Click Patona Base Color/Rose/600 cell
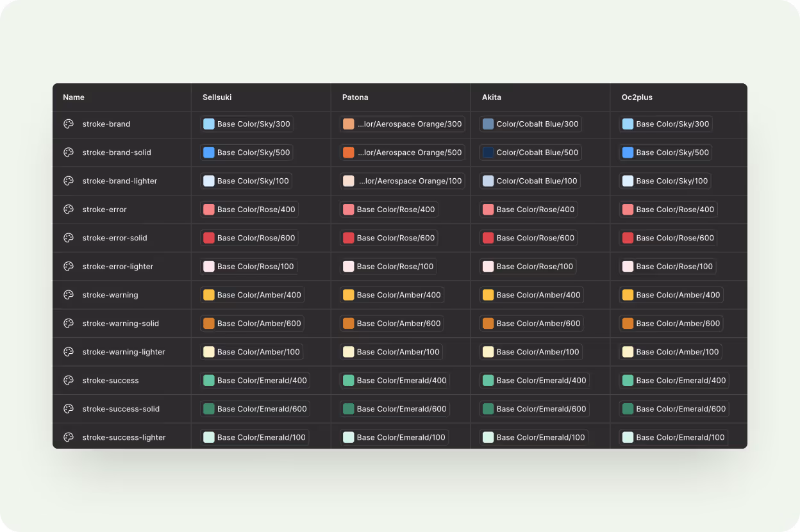The image size is (800, 532). (388, 238)
